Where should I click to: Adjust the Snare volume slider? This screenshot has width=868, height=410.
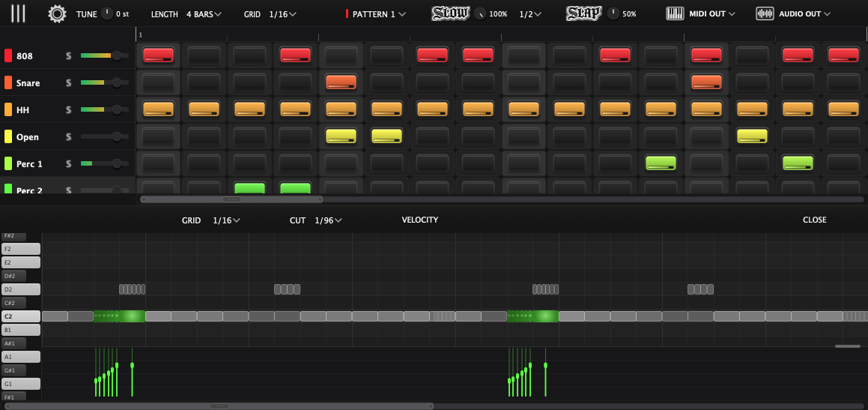[x=105, y=82]
